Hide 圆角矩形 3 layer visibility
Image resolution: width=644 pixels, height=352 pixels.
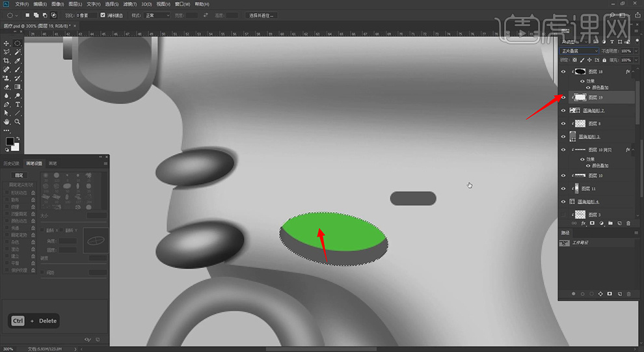(563, 137)
